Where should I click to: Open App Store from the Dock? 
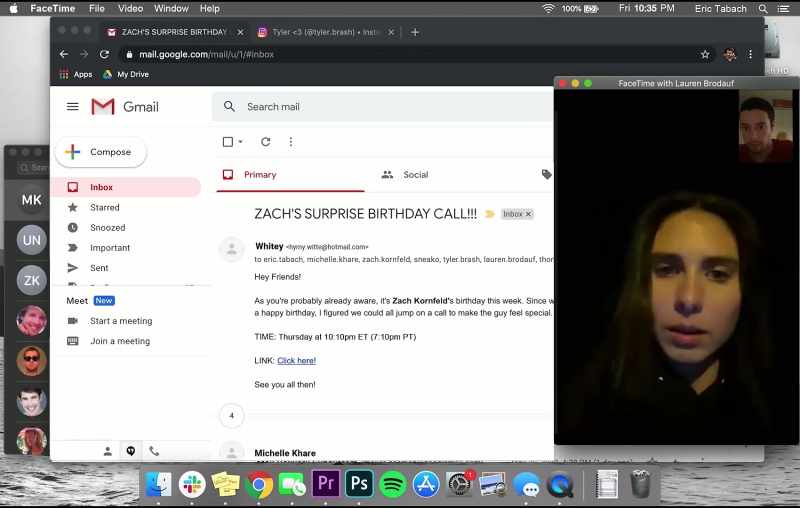pyautogui.click(x=426, y=484)
